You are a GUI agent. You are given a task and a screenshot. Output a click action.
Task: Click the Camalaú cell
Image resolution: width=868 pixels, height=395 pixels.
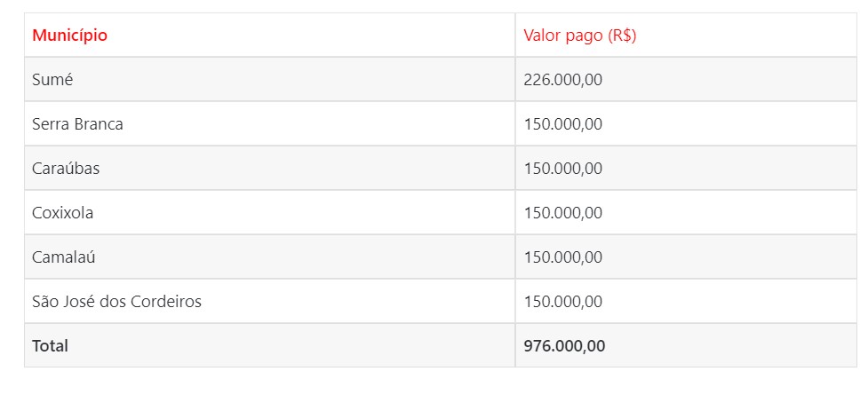coord(269,257)
